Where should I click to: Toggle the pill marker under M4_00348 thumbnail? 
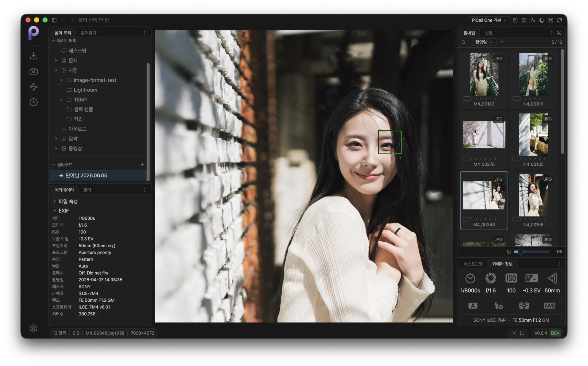pyautogui.click(x=467, y=219)
